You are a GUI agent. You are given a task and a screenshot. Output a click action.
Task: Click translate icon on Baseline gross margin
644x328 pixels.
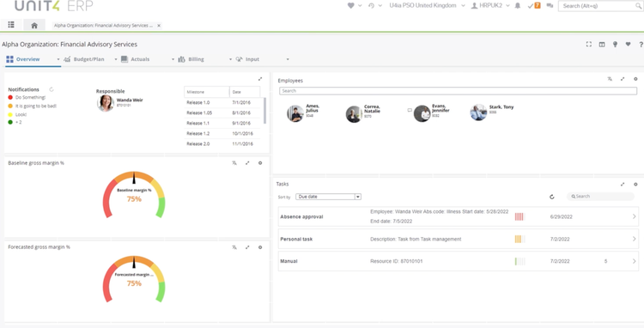(234, 163)
